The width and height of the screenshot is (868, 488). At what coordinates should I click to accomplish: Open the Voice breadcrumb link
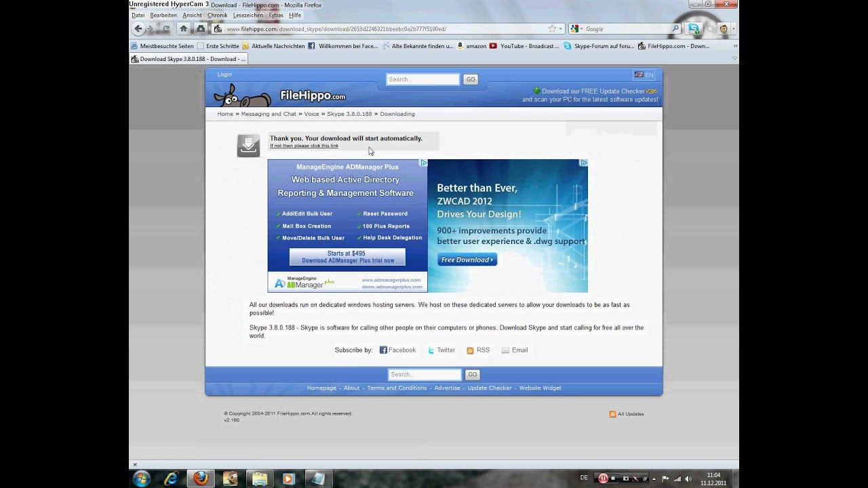(x=311, y=114)
